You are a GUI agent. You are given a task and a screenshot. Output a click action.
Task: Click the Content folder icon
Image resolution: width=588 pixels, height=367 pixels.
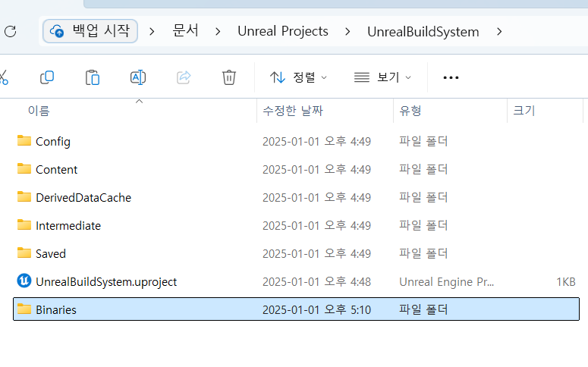click(24, 168)
